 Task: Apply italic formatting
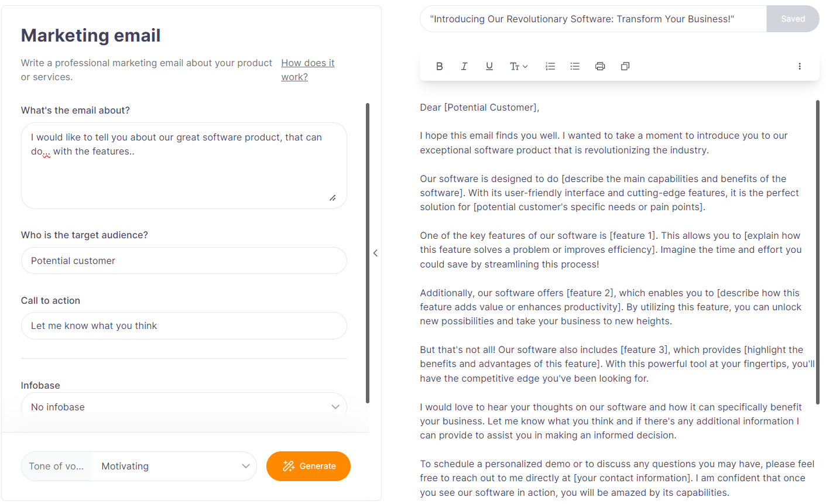click(464, 66)
